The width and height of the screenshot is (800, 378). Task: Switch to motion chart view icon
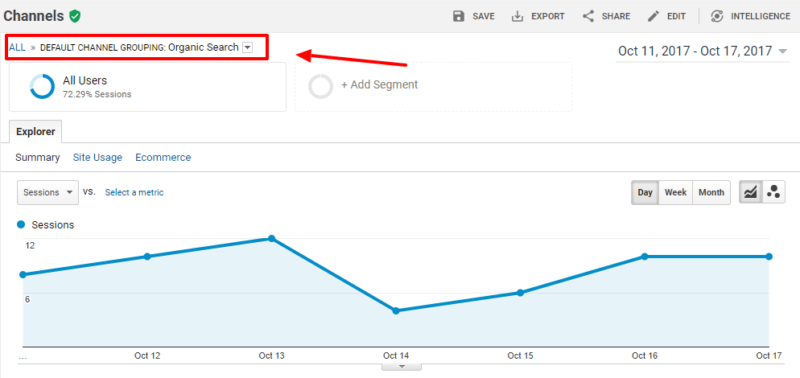tap(773, 192)
